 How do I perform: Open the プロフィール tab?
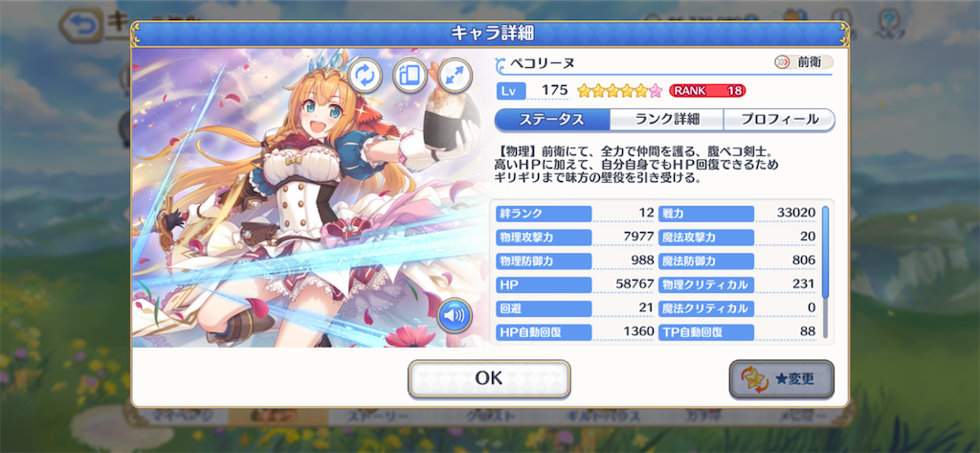coord(779,120)
